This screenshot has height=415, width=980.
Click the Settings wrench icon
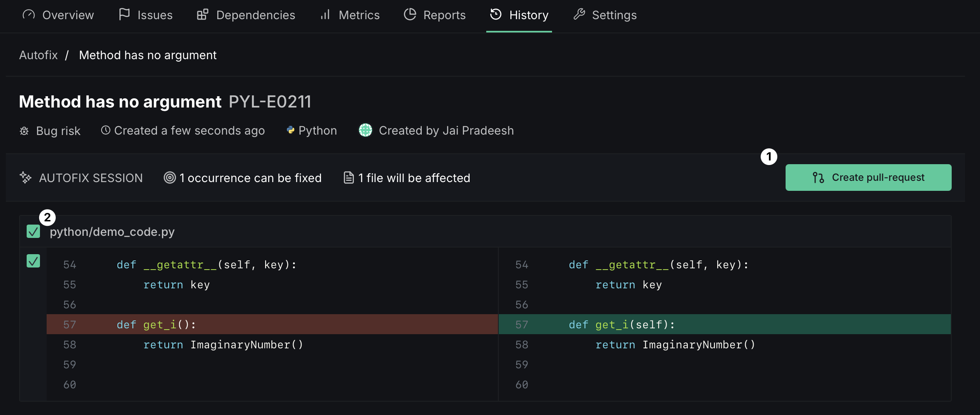[579, 15]
